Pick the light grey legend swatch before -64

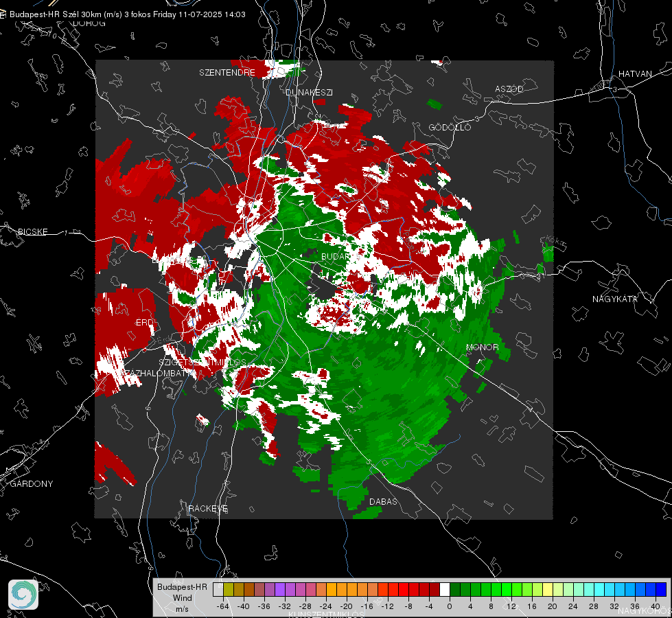click(218, 589)
